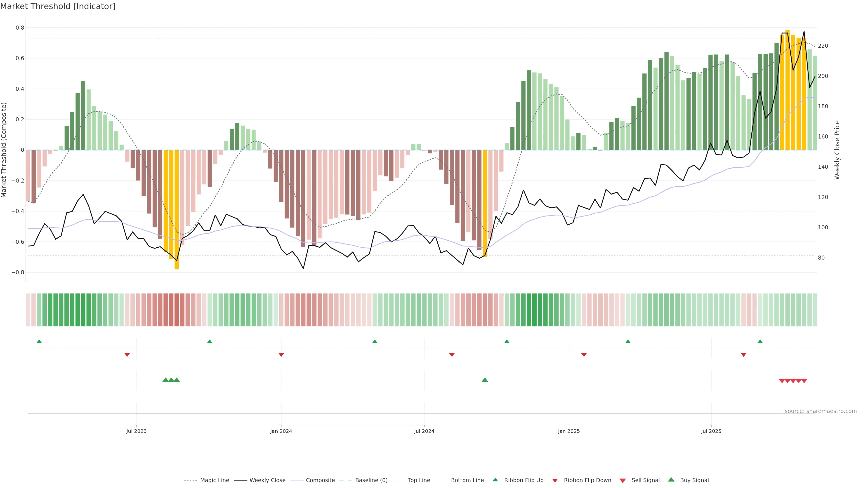Click the tallest yellow bar near top right

point(788,88)
